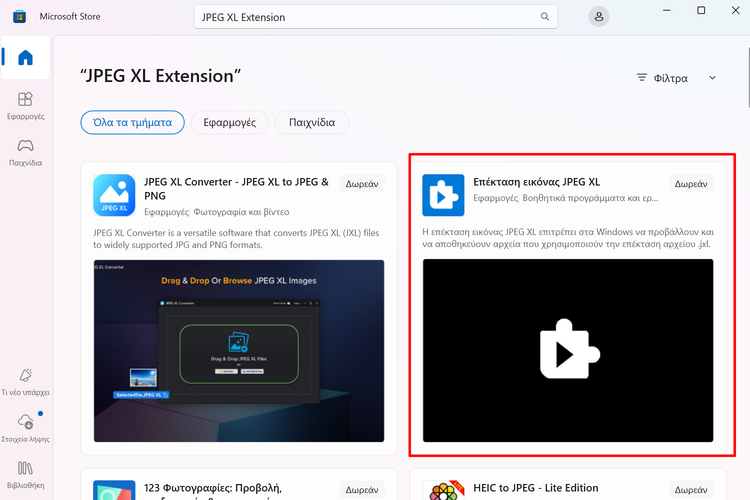The image size is (750, 500).
Task: Click the Microsoft Store title text
Action: (70, 17)
